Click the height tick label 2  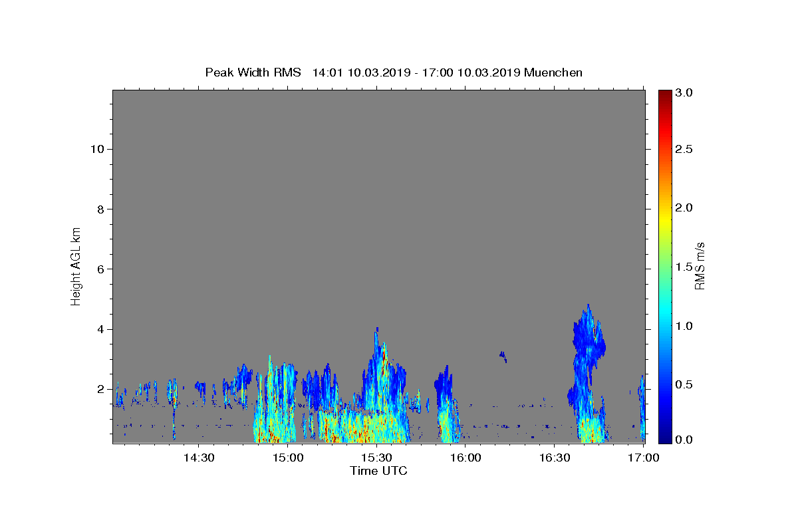[101, 389]
